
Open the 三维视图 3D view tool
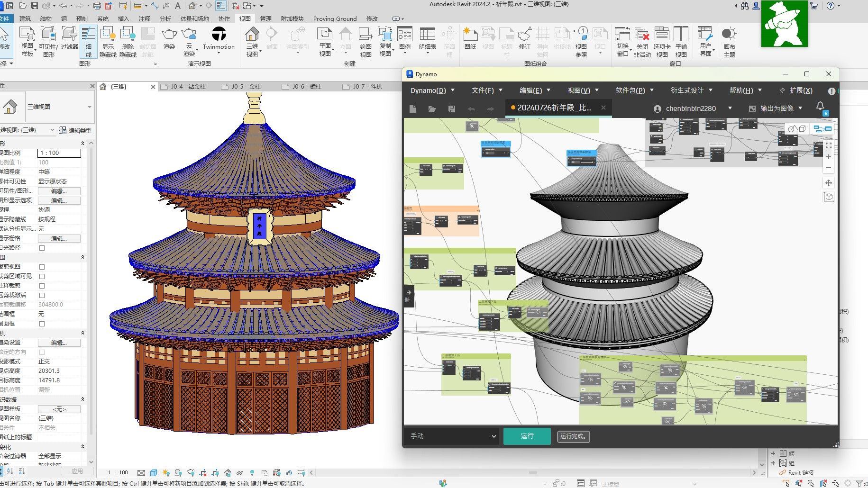252,42
